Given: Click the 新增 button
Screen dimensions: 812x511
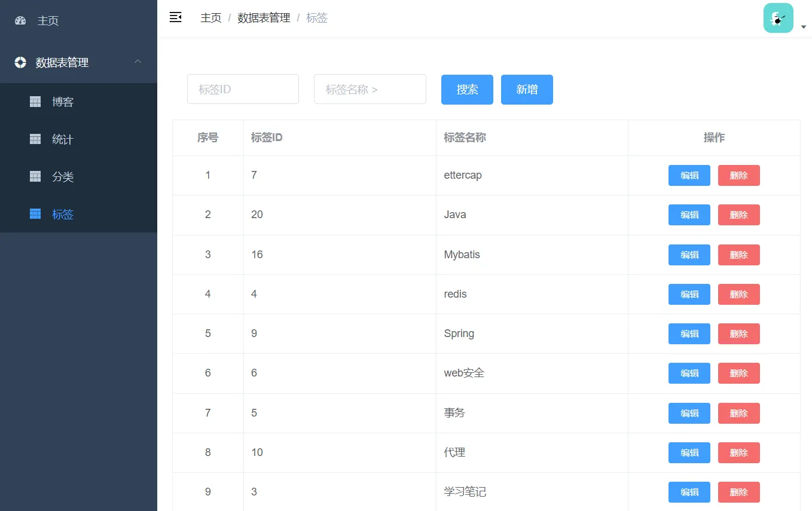Looking at the screenshot, I should point(527,90).
